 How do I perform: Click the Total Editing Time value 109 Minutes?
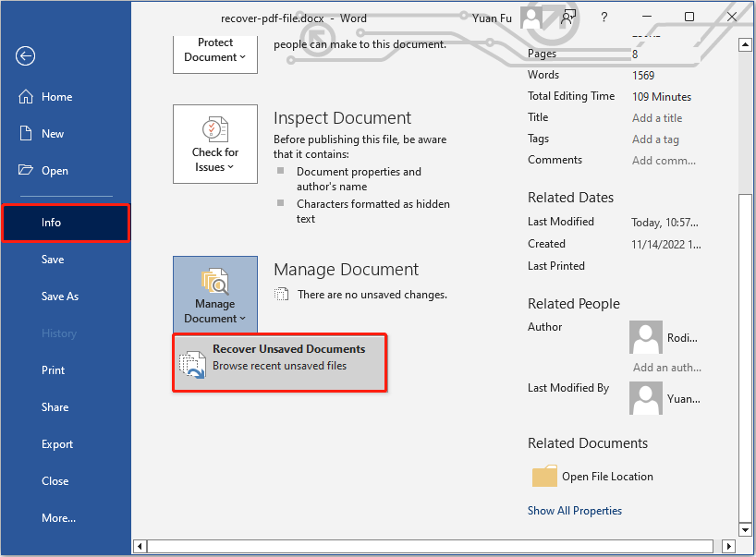point(662,97)
